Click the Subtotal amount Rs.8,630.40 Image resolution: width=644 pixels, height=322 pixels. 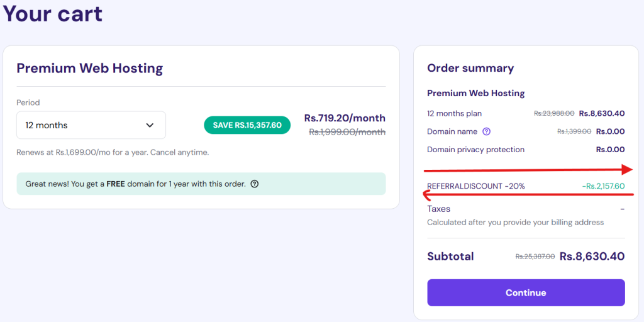592,257
